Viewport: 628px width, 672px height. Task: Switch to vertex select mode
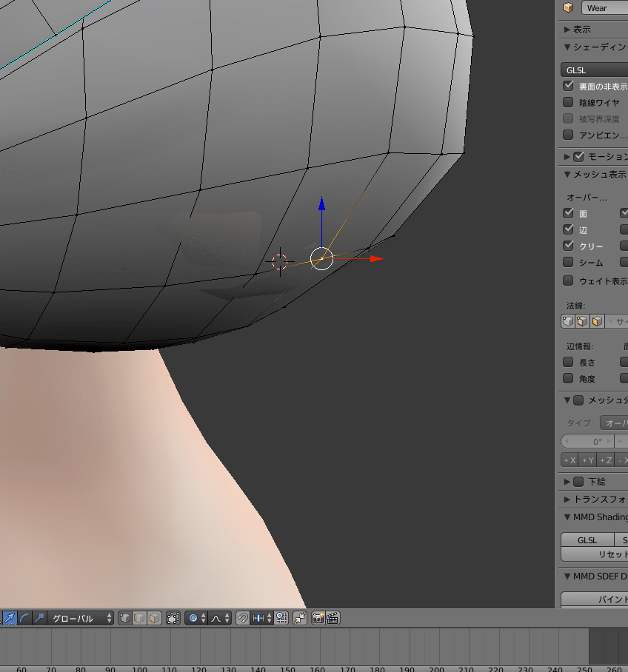pyautogui.click(x=125, y=618)
